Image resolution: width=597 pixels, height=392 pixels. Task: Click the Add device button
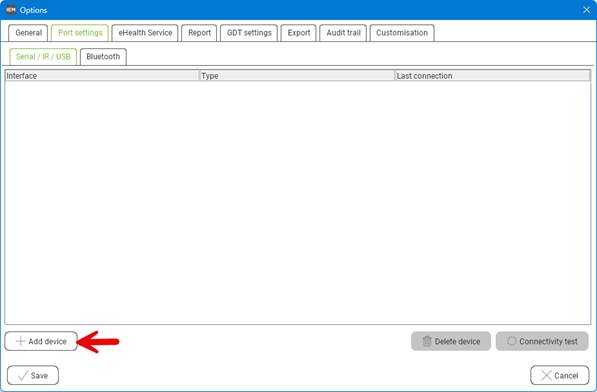click(x=41, y=341)
